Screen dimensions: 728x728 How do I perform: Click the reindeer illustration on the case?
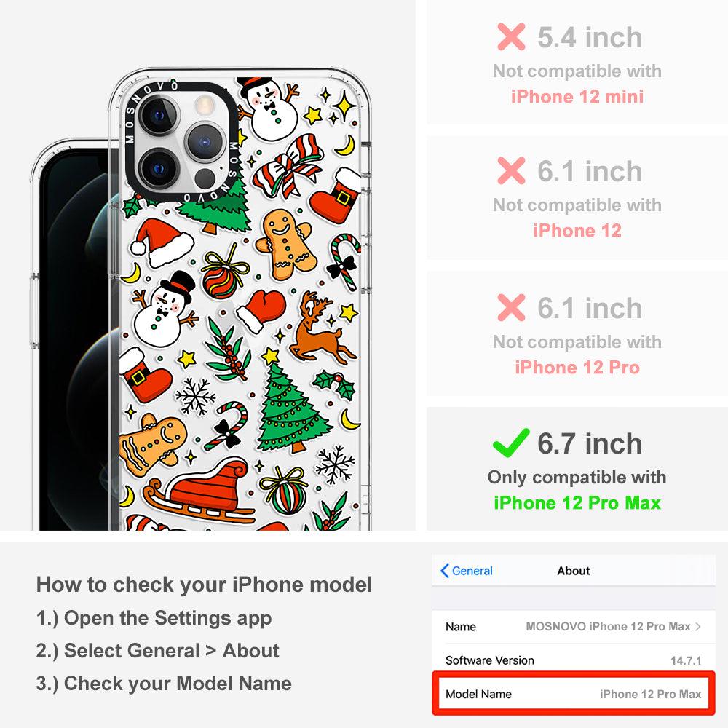point(321,329)
